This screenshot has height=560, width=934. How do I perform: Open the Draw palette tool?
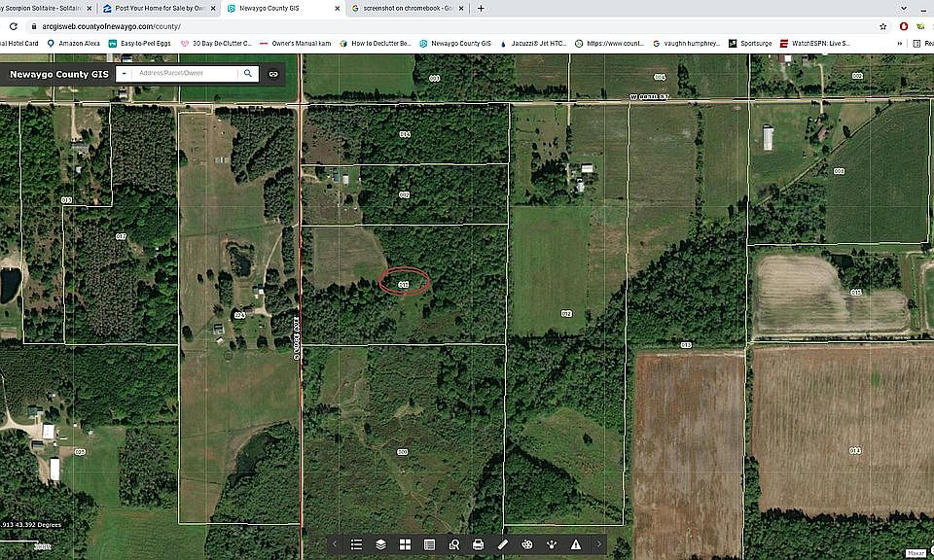(527, 544)
